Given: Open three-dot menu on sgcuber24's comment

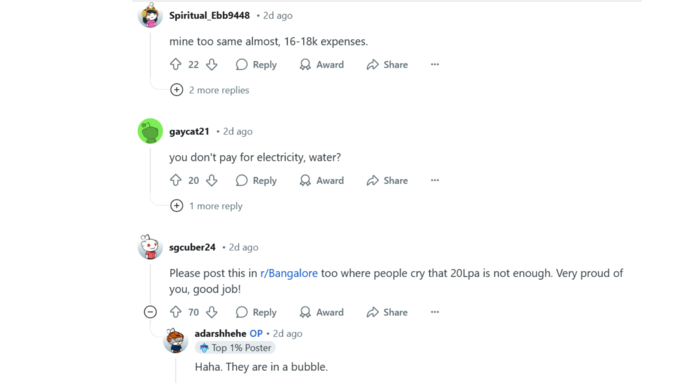Looking at the screenshot, I should tap(435, 312).
